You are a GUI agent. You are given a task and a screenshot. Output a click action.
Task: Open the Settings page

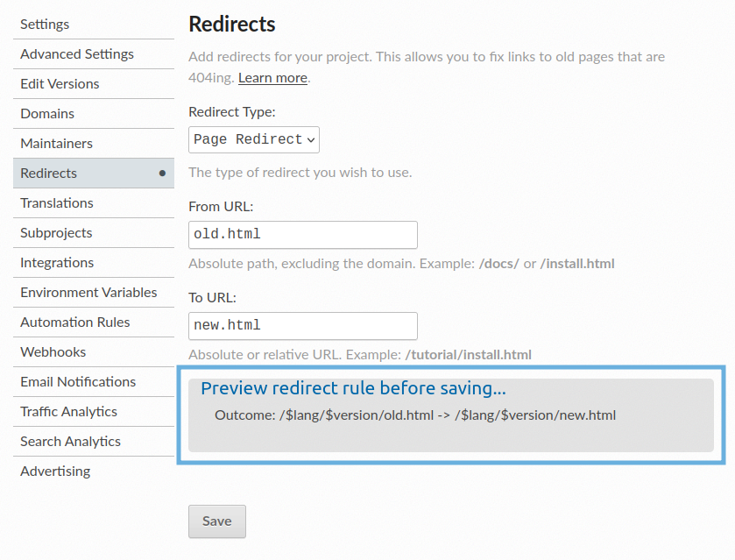[44, 25]
